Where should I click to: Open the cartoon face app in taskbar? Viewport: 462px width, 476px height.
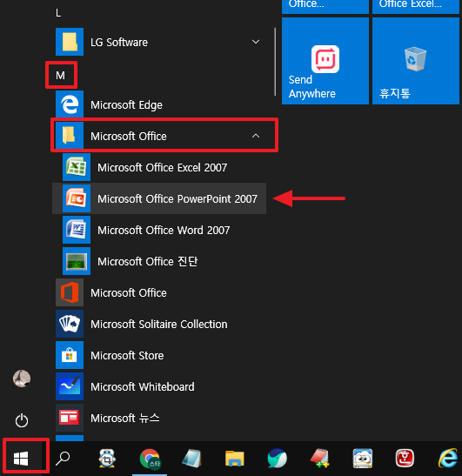(x=363, y=458)
